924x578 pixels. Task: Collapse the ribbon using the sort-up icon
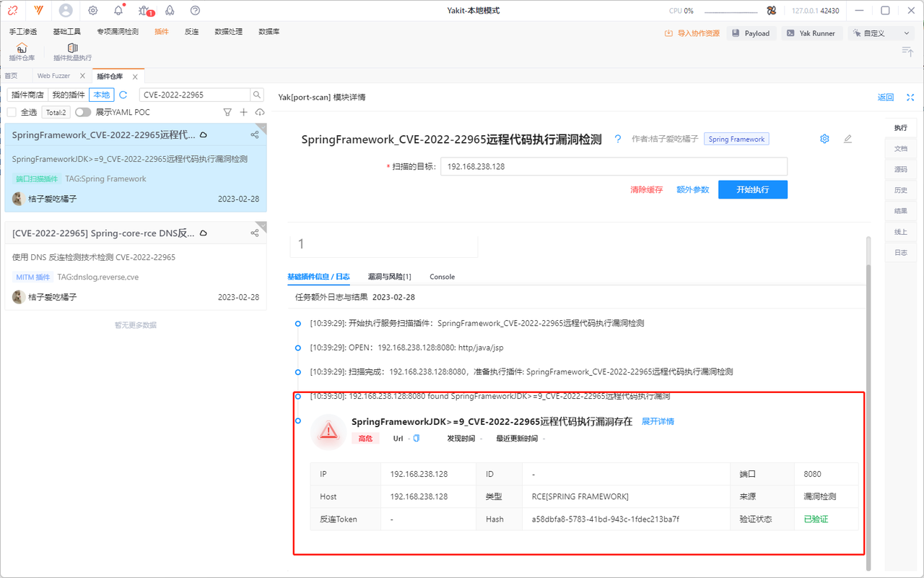click(907, 51)
